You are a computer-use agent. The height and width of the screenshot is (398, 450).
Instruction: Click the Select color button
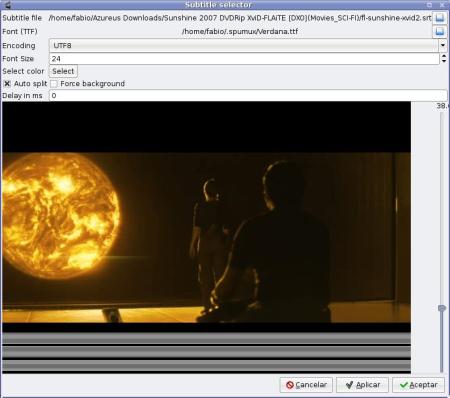point(63,71)
